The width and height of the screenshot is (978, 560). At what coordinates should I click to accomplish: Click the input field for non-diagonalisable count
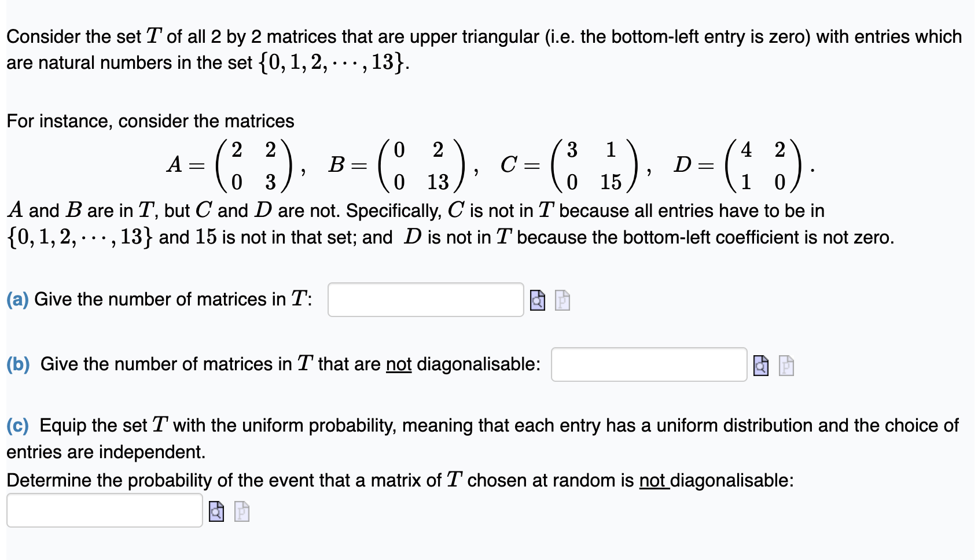coord(648,364)
